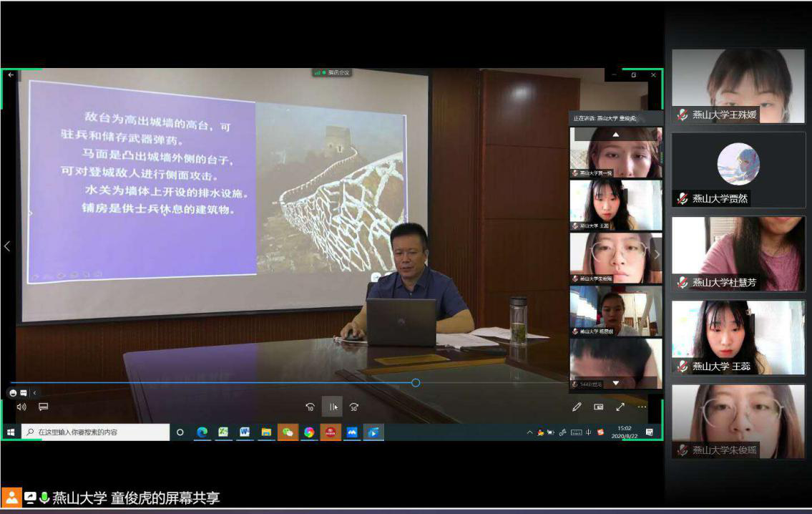Click the volume speaker icon in the player
The width and height of the screenshot is (812, 514).
[21, 407]
